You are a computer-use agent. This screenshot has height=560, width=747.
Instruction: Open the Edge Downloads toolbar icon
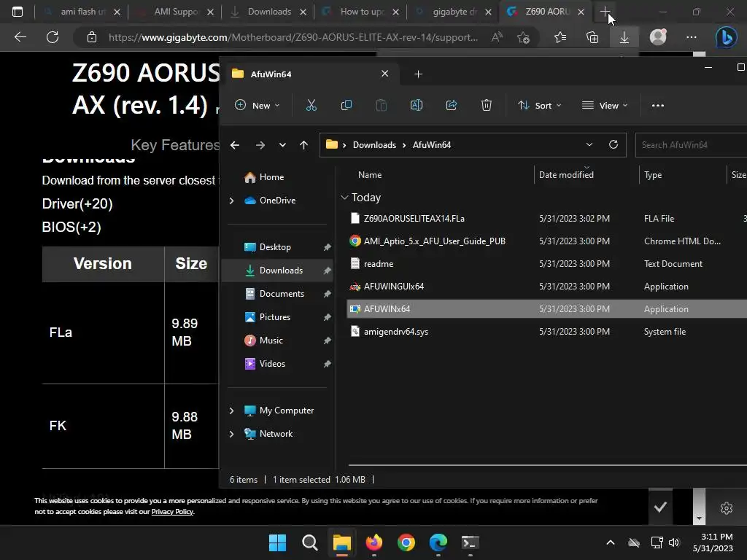pos(624,37)
